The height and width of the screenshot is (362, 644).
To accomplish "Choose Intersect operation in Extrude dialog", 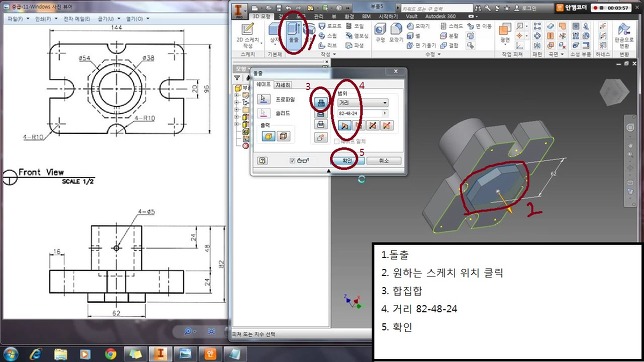I will (321, 124).
